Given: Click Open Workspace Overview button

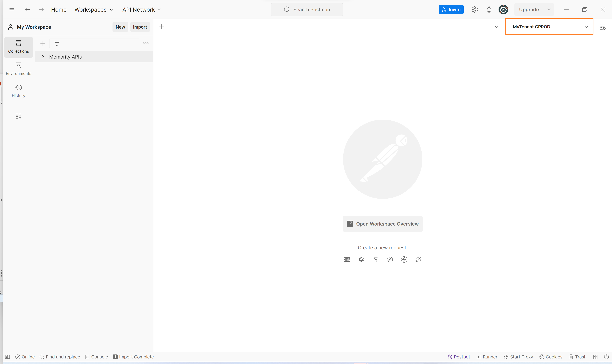Looking at the screenshot, I should click(382, 224).
